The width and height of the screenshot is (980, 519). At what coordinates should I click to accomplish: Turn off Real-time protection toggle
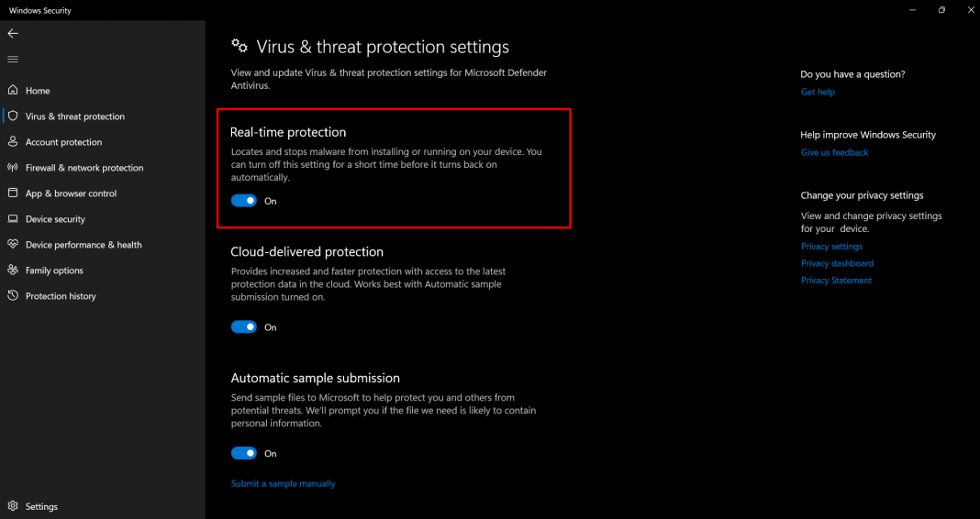pyautogui.click(x=244, y=201)
